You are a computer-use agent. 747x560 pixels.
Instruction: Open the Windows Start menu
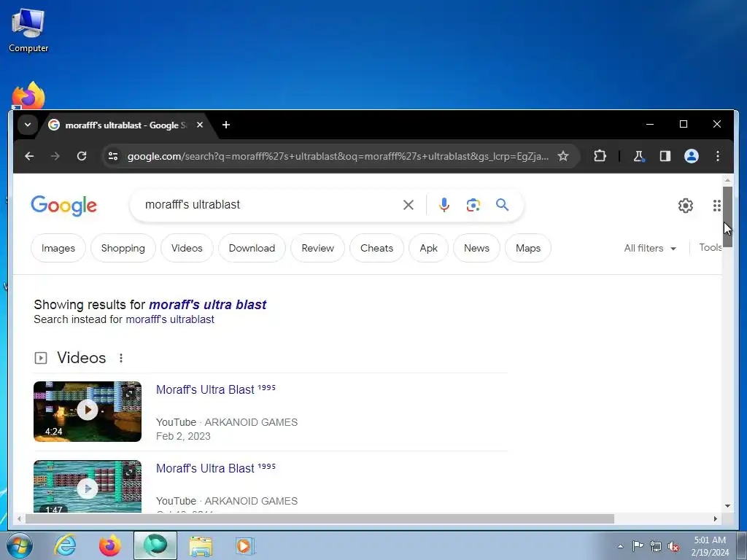(20, 545)
